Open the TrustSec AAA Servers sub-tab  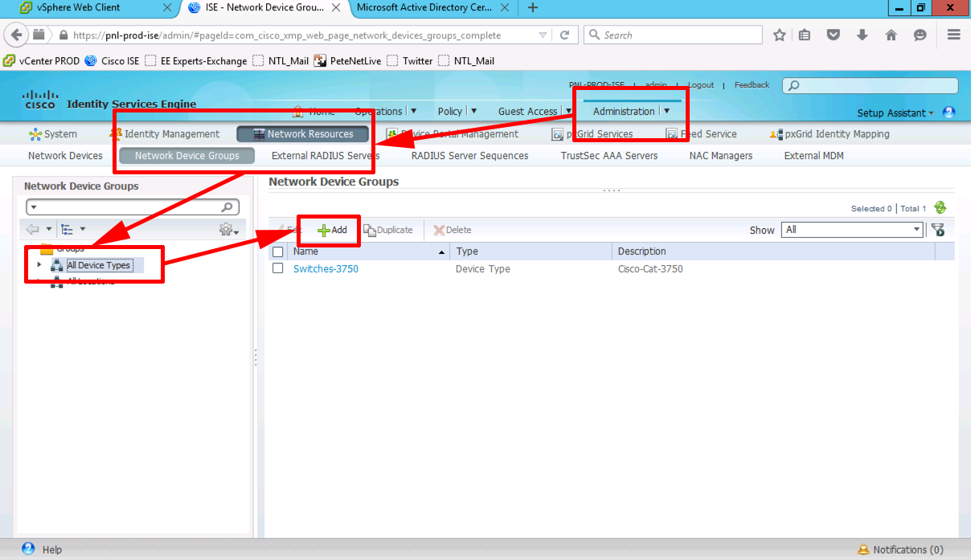point(609,156)
